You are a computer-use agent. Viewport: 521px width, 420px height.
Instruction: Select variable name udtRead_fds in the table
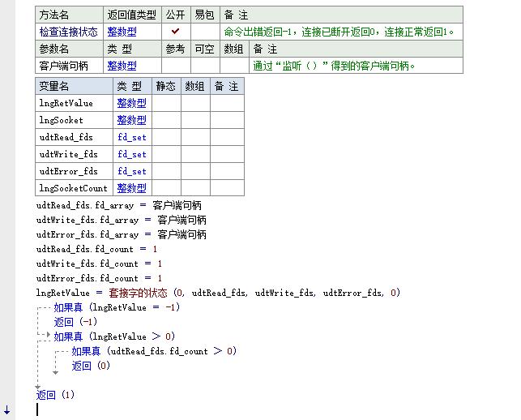click(x=66, y=137)
